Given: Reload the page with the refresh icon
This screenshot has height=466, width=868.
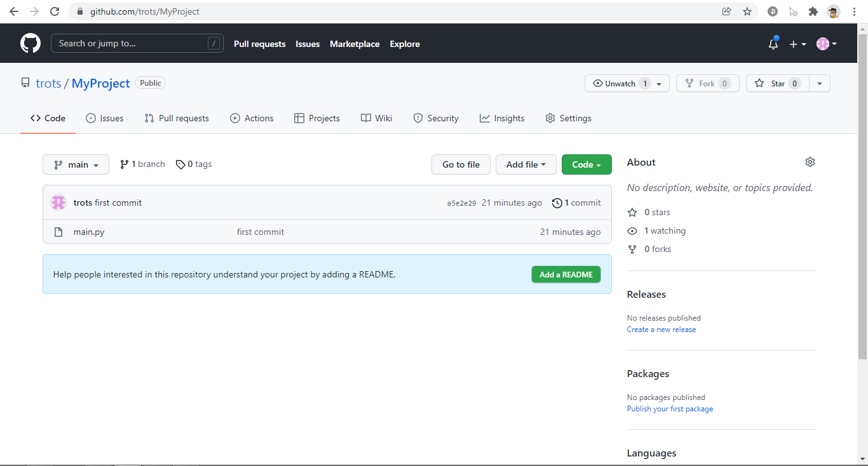Looking at the screenshot, I should click(55, 11).
